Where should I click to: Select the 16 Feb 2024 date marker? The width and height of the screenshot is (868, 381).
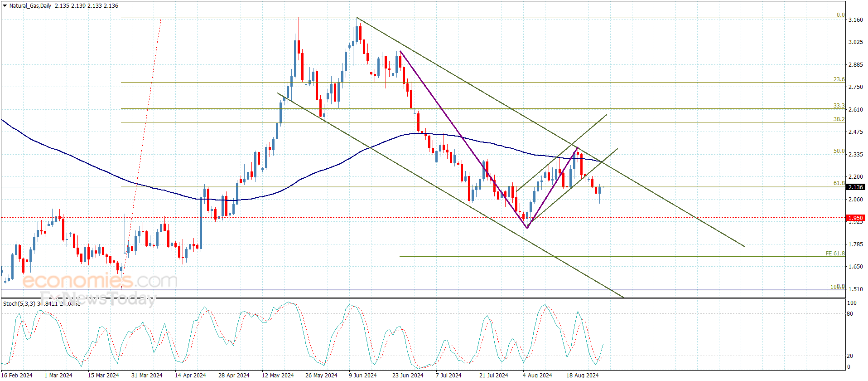pos(17,375)
